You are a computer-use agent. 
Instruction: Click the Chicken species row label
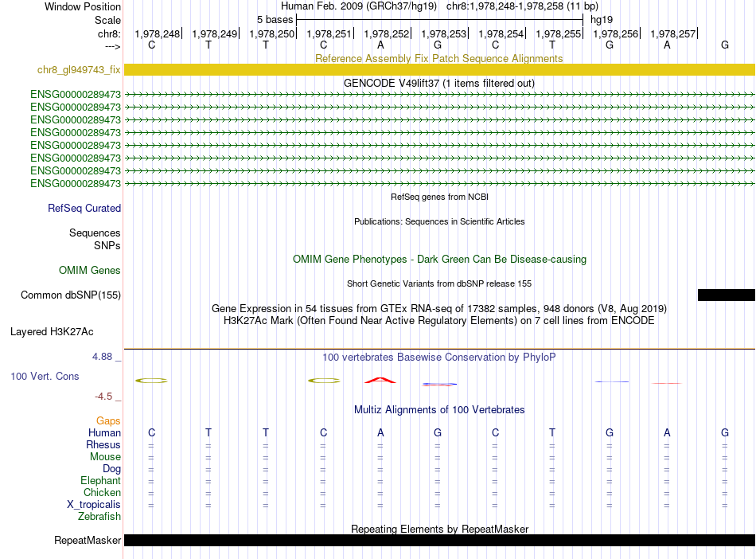click(102, 492)
